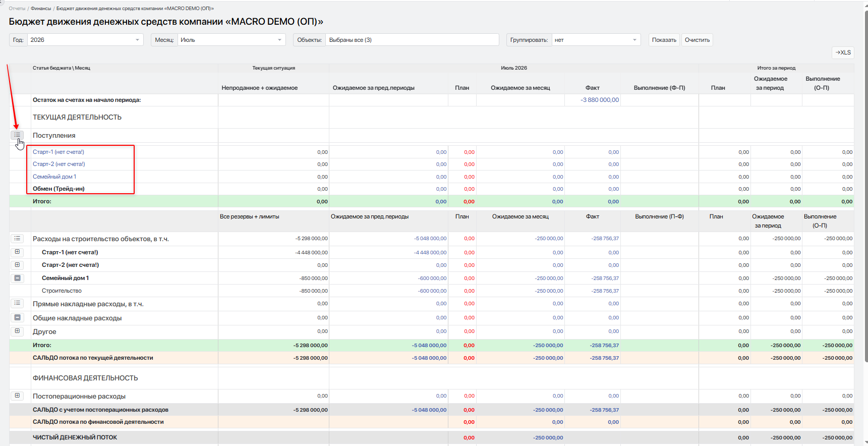Open the Отчеты breadcrumb link
The image size is (868, 446).
point(17,9)
